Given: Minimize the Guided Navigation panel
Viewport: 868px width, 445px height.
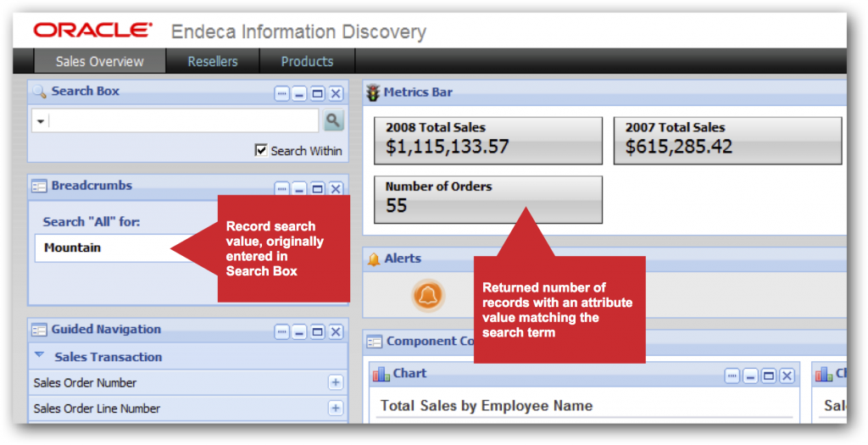Looking at the screenshot, I should (x=299, y=331).
